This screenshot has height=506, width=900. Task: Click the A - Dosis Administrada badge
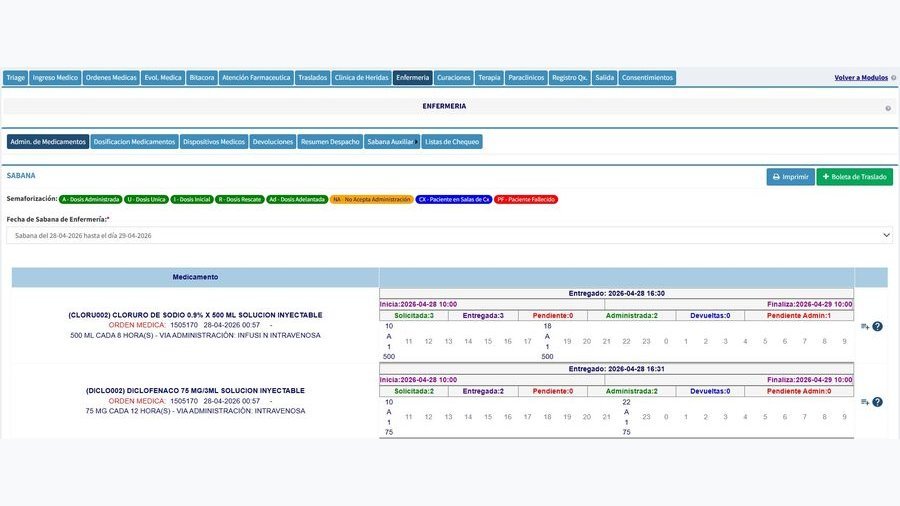click(91, 200)
